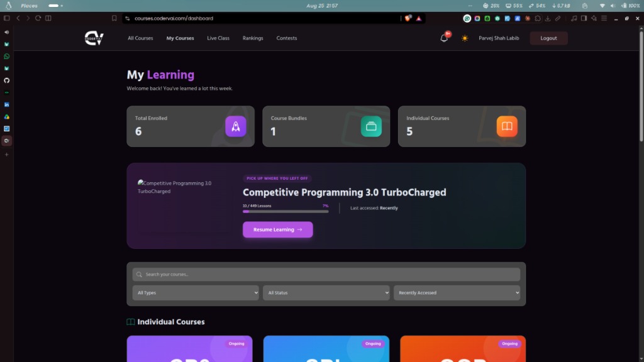Open the All Types filter dropdown
The height and width of the screenshot is (362, 644).
click(196, 293)
